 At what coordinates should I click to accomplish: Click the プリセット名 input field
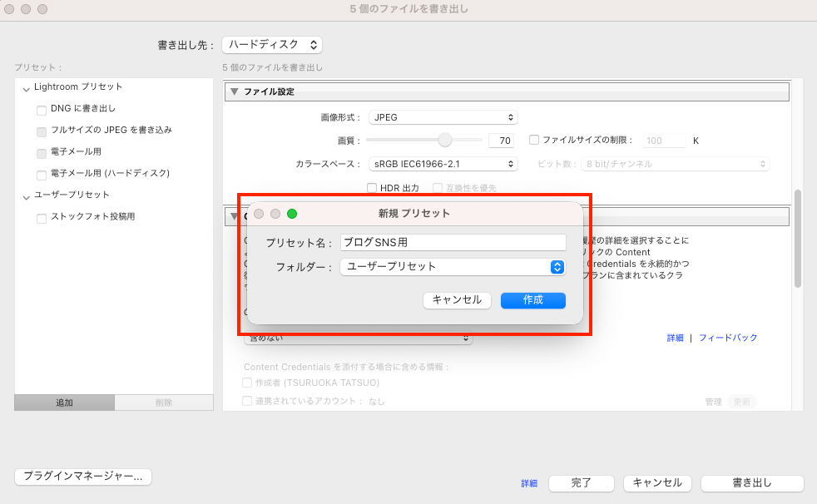point(453,241)
